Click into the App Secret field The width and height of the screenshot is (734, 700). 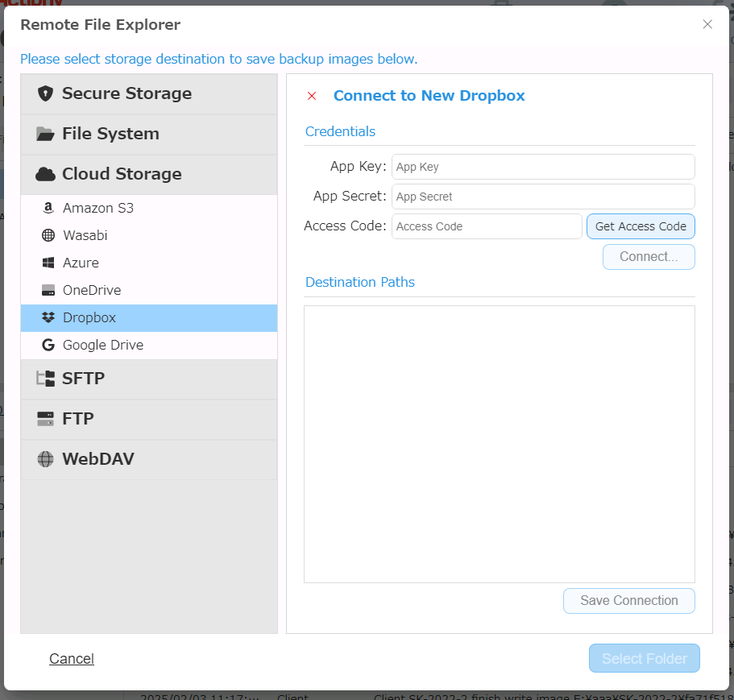click(x=542, y=197)
